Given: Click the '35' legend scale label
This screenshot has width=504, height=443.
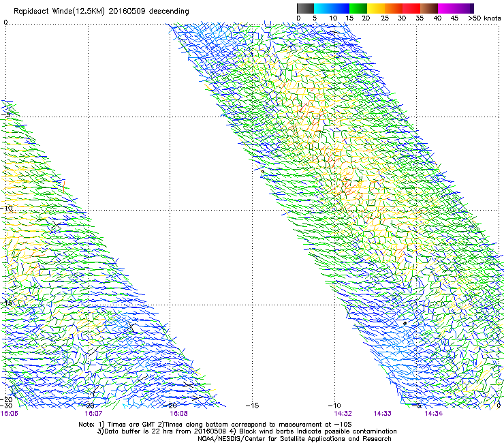Looking at the screenshot, I should [x=420, y=18].
